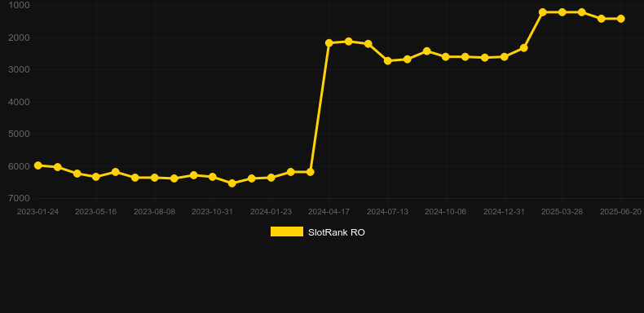
Task: Select the data point above 2023-10-31
Action: click(213, 177)
